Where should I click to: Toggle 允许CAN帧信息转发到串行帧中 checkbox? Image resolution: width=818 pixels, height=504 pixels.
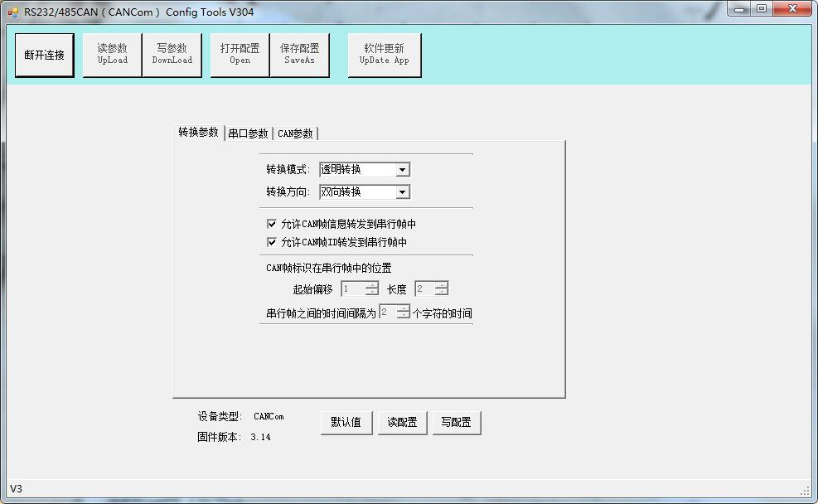pos(272,224)
